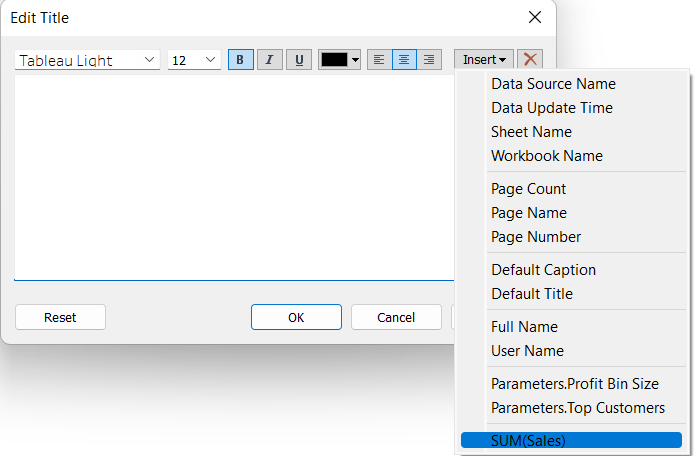Align title text to the left
This screenshot has width=697, height=456.
coord(379,60)
